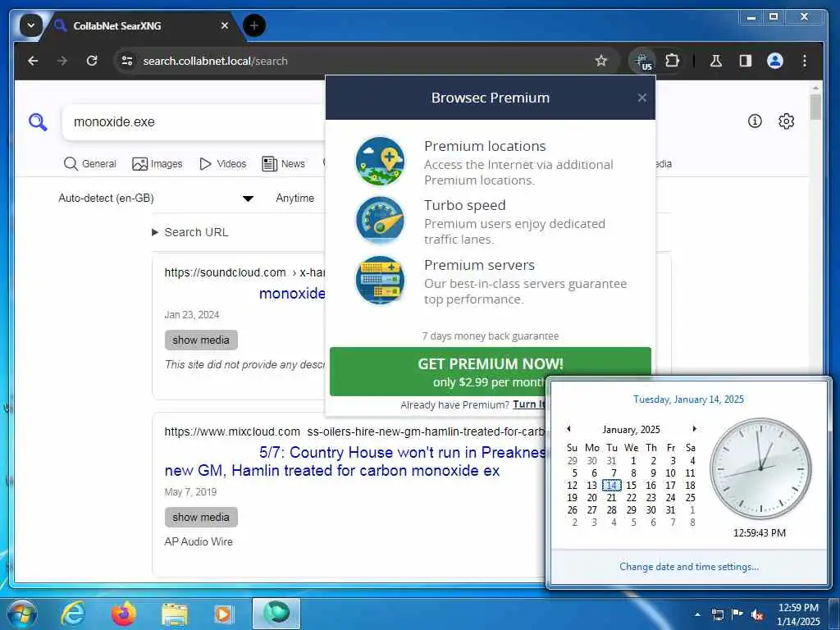Viewport: 840px width, 630px height.
Task: Click the address bar URL
Action: (216, 61)
